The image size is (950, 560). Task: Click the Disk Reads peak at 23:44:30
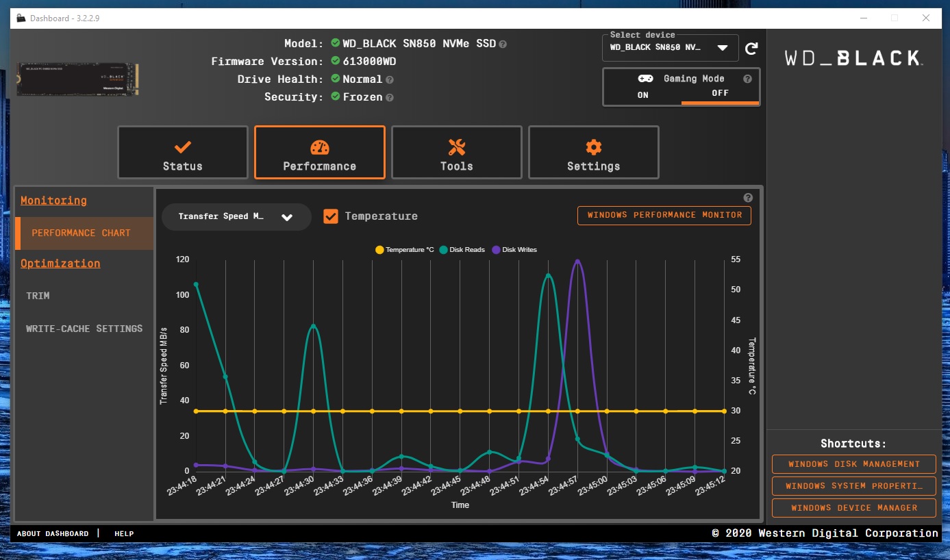314,327
